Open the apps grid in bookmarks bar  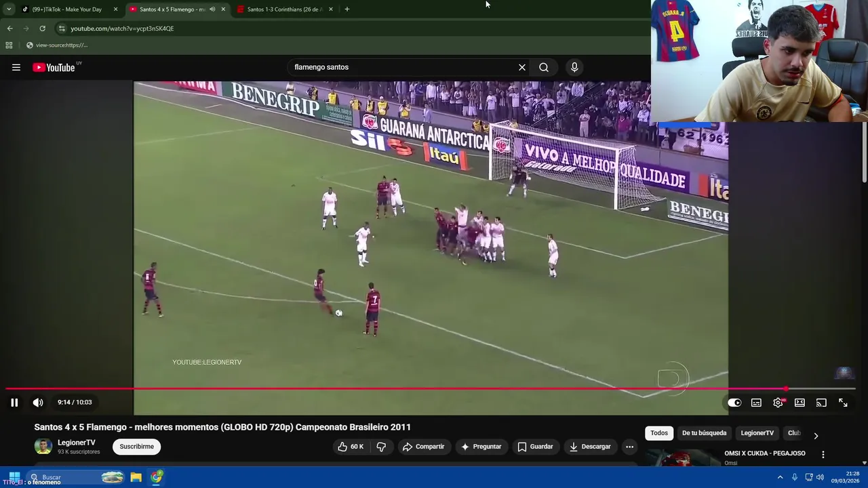9,45
